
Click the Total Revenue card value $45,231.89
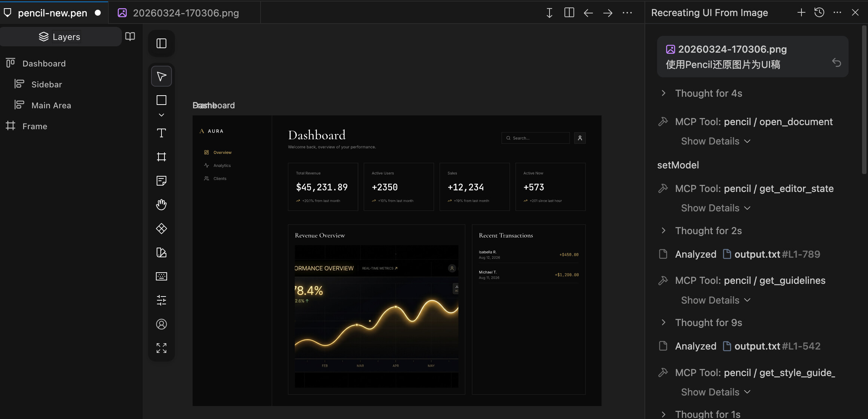pyautogui.click(x=322, y=187)
